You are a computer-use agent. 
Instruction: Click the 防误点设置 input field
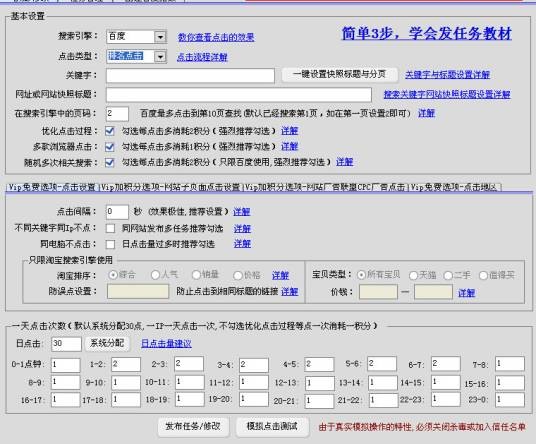(x=138, y=292)
